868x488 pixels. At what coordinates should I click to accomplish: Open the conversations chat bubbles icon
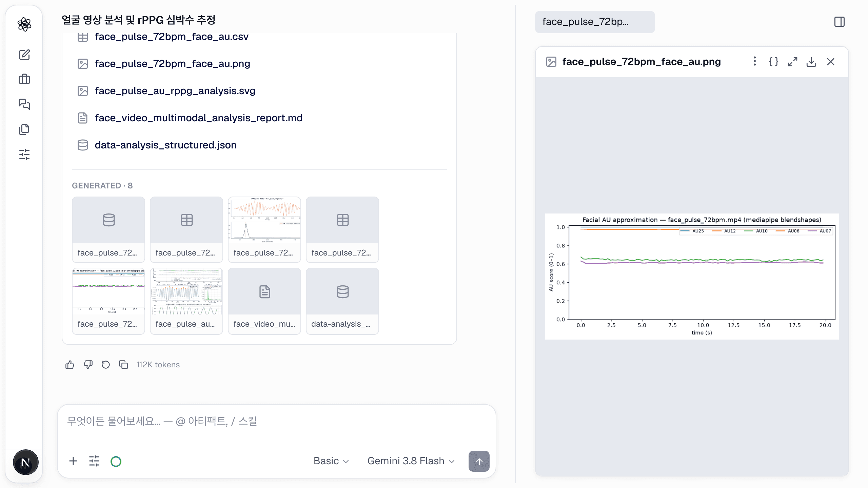[24, 104]
